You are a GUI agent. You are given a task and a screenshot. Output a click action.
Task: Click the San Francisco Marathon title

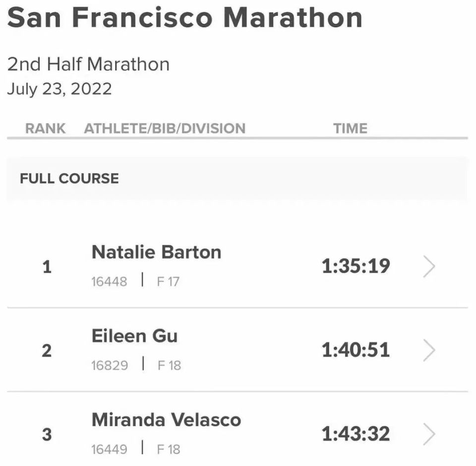[x=184, y=17]
